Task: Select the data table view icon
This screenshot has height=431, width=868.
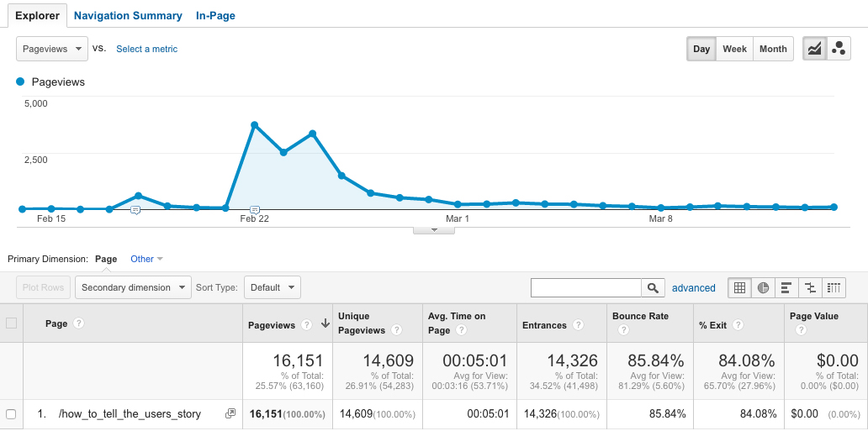Action: [739, 287]
